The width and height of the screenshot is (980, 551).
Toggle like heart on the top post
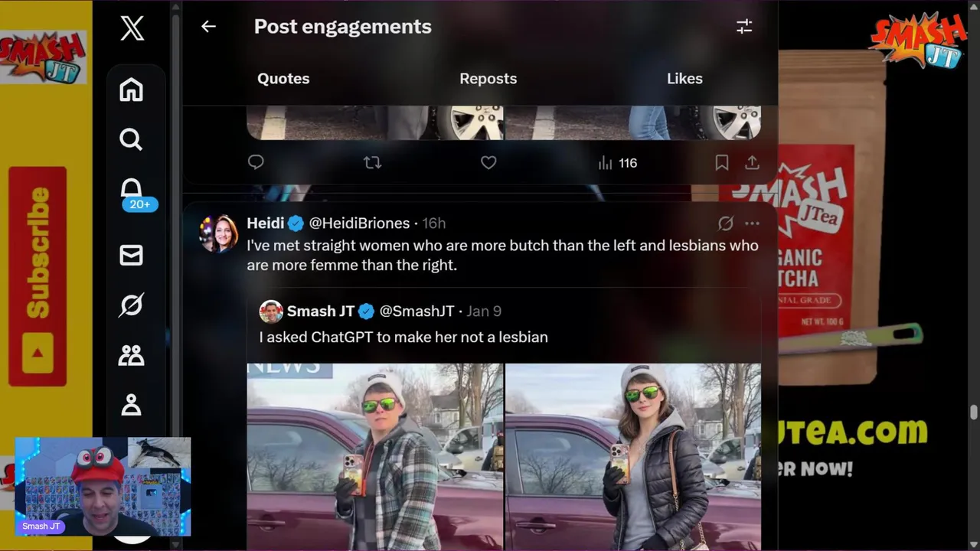pyautogui.click(x=488, y=162)
